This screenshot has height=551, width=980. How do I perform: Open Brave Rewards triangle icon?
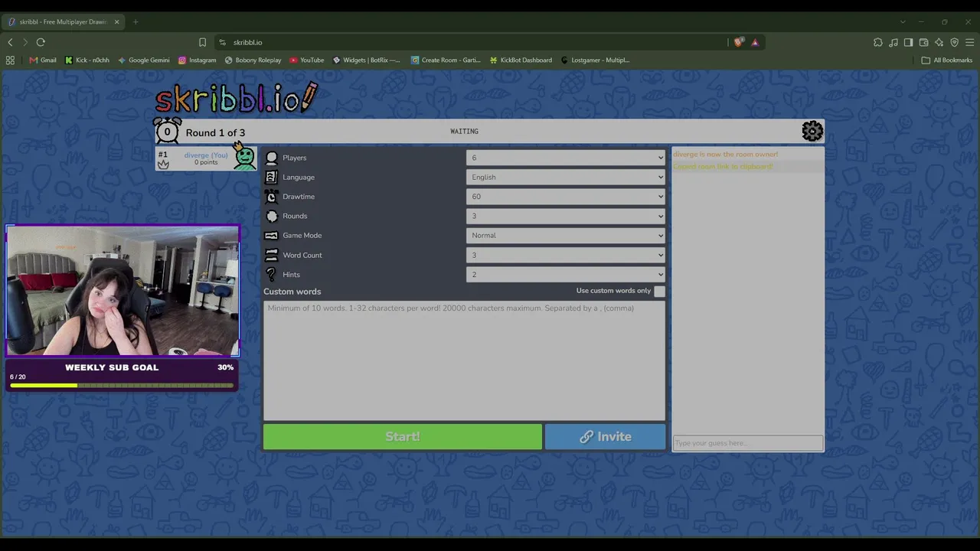pyautogui.click(x=755, y=42)
